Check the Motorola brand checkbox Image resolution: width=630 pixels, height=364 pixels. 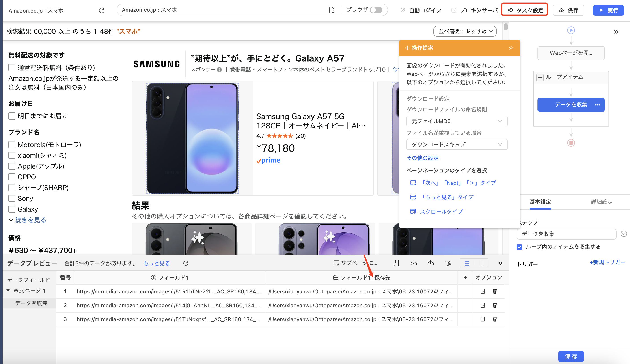[12, 145]
